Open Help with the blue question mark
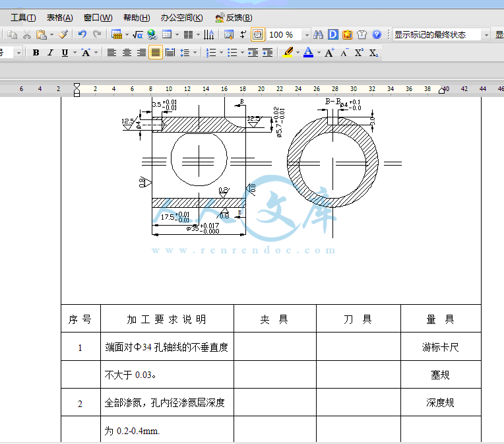The width and height of the screenshot is (504, 444). 377,34
